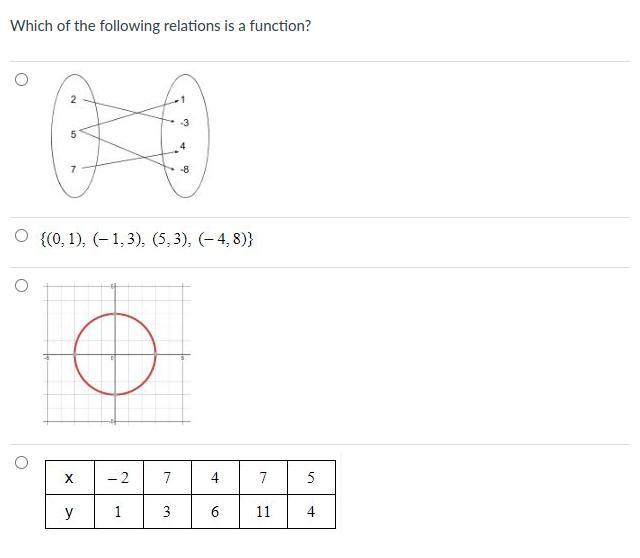
Task: Pick the x-y table answer radio button
Action: tap(21, 462)
